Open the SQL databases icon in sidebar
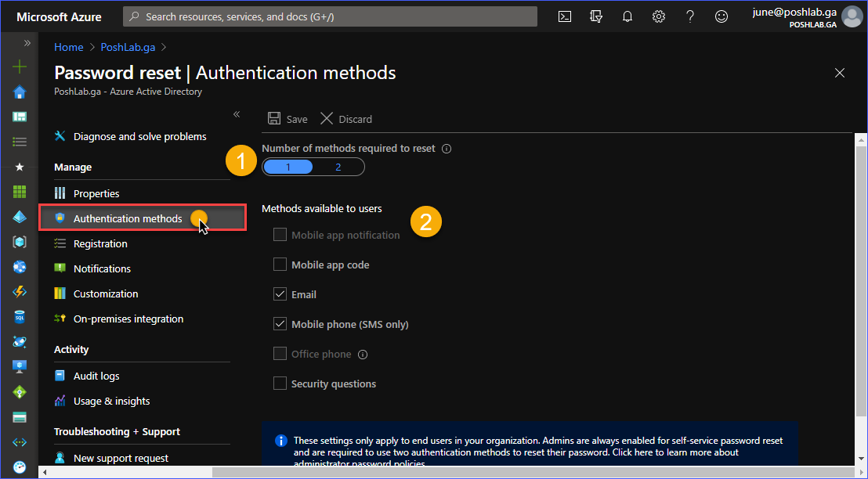 point(20,317)
